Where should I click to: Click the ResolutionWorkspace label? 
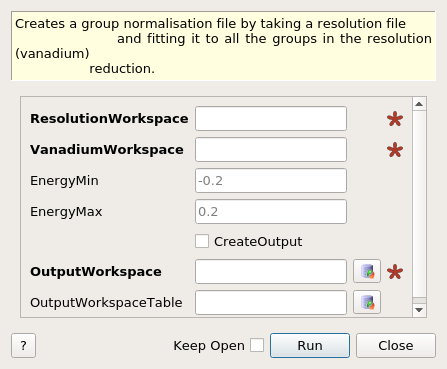click(x=109, y=119)
